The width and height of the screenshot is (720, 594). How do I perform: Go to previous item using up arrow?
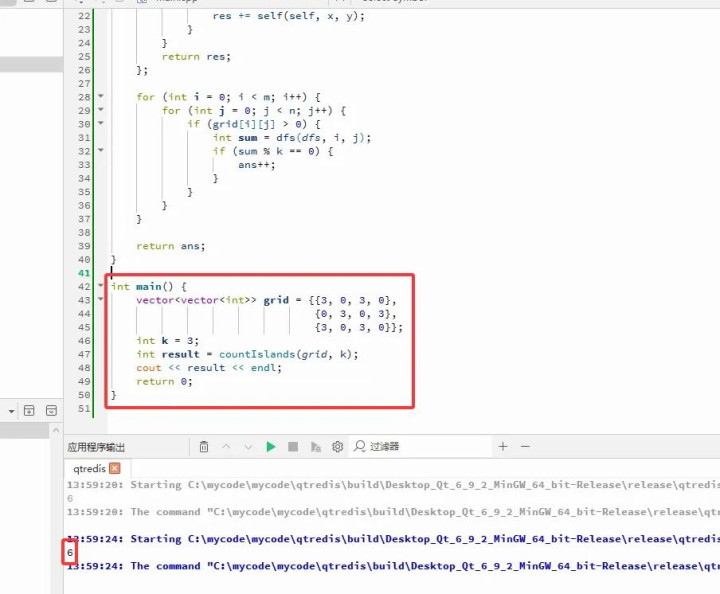point(226,447)
